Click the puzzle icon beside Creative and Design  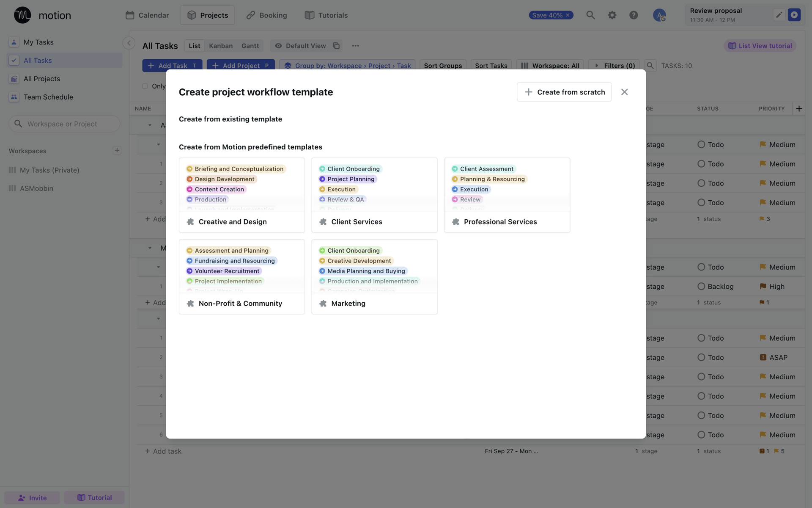pyautogui.click(x=190, y=222)
